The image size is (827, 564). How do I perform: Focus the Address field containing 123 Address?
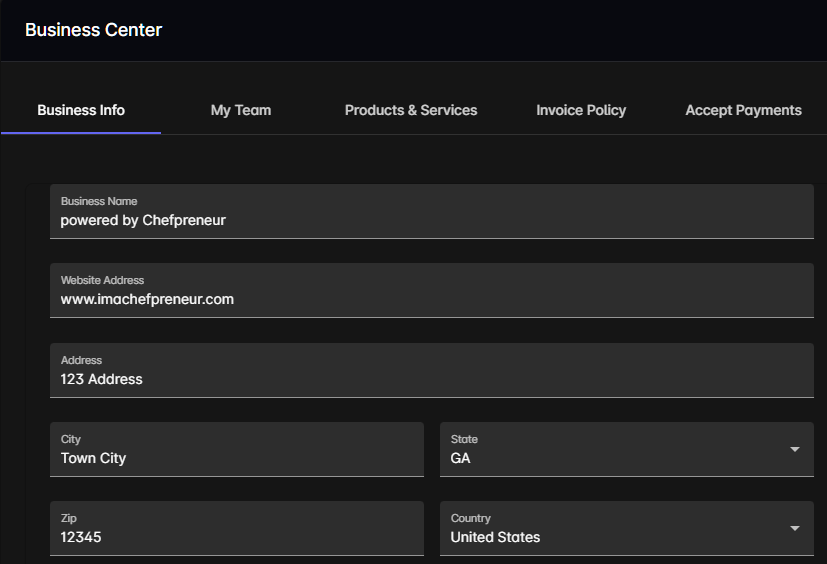click(431, 370)
